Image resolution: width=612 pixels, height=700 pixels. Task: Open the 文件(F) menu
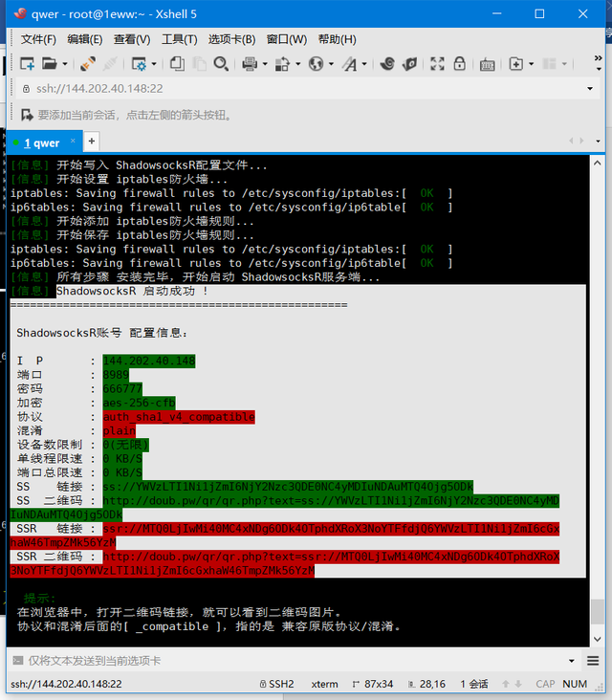pyautogui.click(x=38, y=39)
